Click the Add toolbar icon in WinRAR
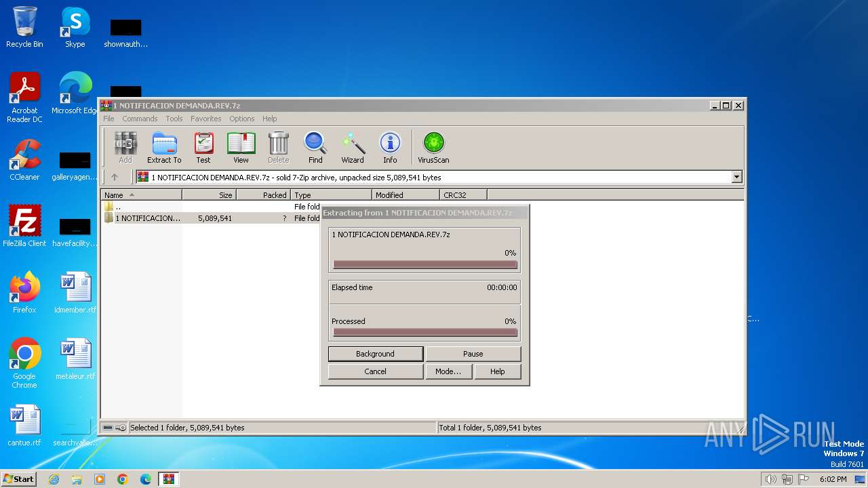Screen dimensions: 868x488 [x=125, y=148]
